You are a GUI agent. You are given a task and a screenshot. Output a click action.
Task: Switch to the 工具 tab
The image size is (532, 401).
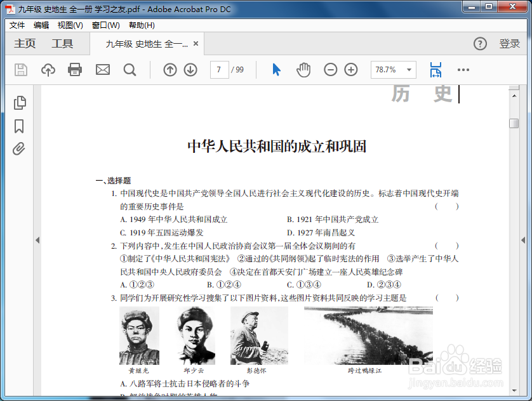click(x=63, y=43)
